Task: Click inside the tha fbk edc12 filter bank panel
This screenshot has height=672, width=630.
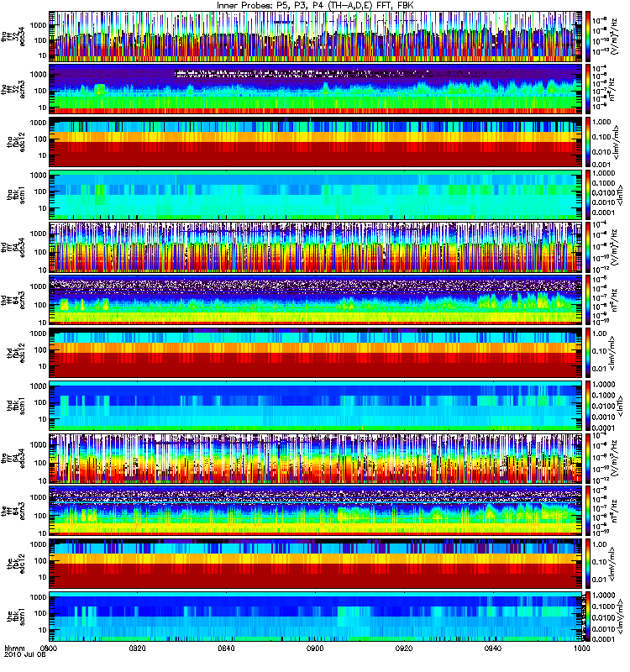Action: (315, 141)
